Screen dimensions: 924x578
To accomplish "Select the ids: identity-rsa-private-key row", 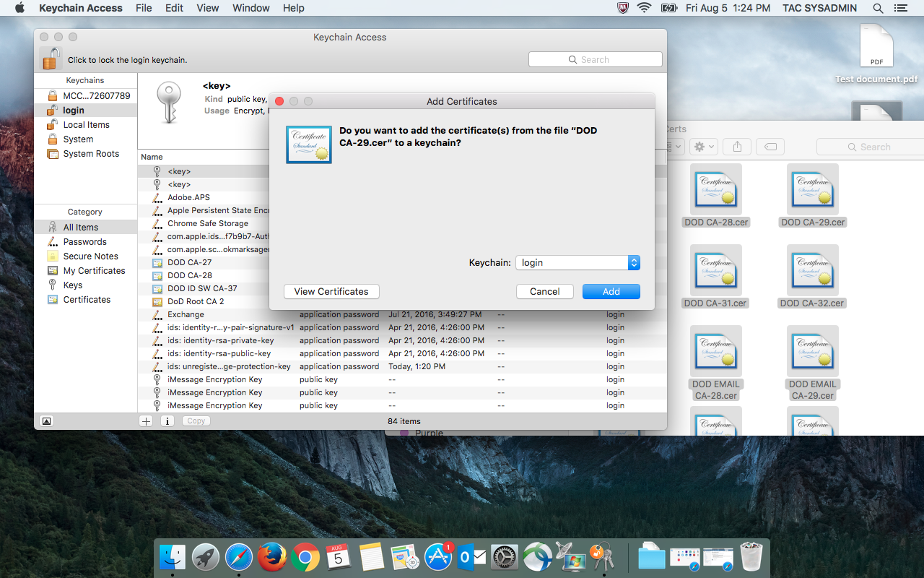I will tap(402, 340).
